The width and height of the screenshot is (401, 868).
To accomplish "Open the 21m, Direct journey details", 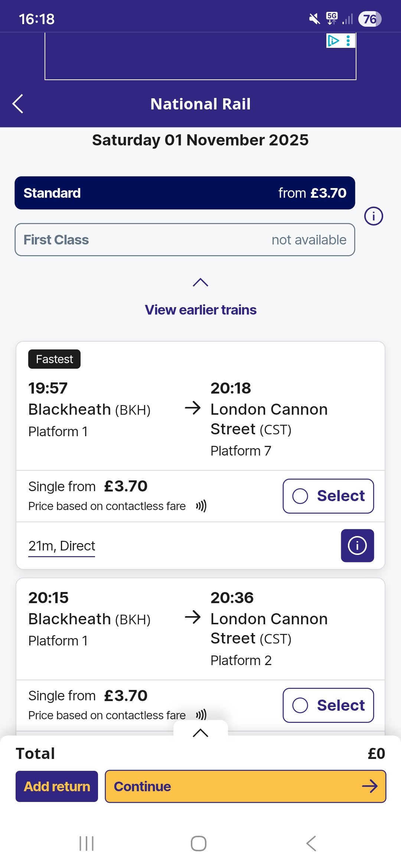I will coord(62,546).
